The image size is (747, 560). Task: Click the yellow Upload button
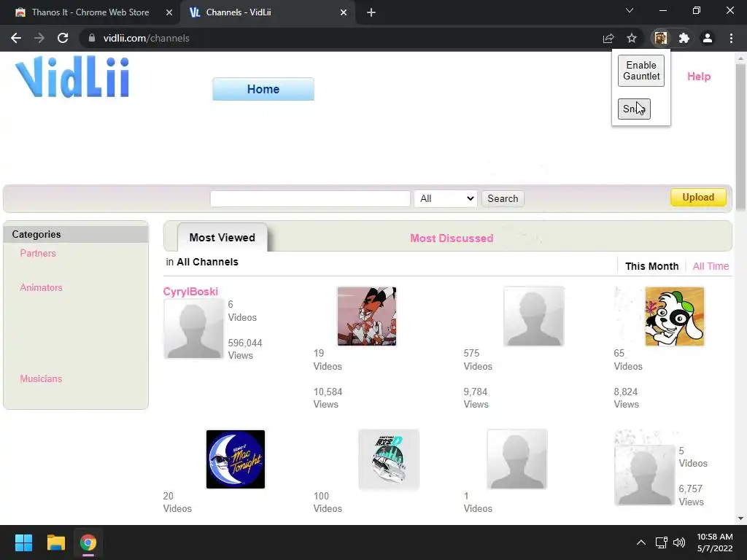pos(698,197)
